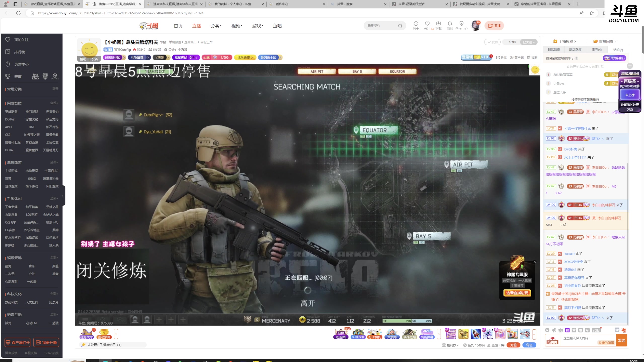Open the 超级粉丝团 activity icon below player
Image resolution: width=644 pixels, height=362 pixels.
341,334
